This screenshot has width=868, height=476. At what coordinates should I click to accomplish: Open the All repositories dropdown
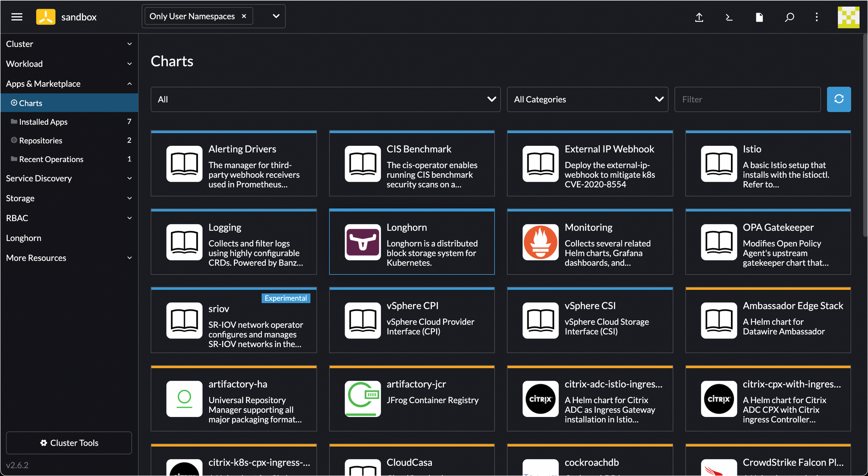click(x=325, y=99)
